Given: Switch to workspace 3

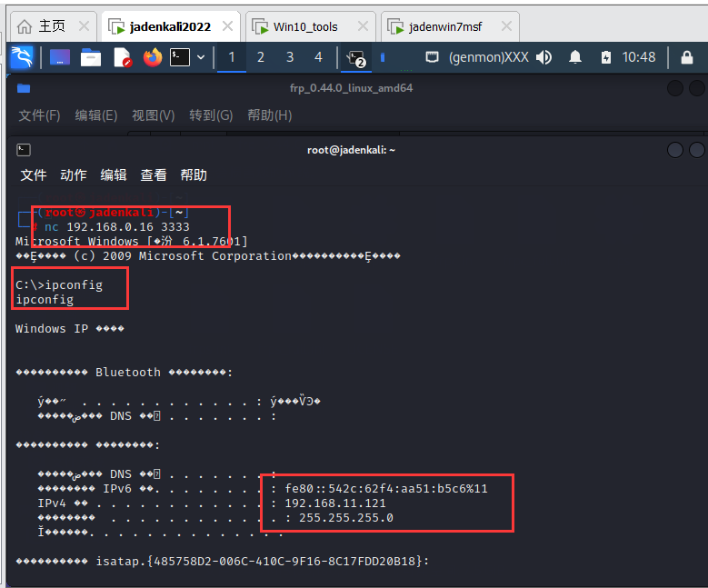Looking at the screenshot, I should point(290,57).
